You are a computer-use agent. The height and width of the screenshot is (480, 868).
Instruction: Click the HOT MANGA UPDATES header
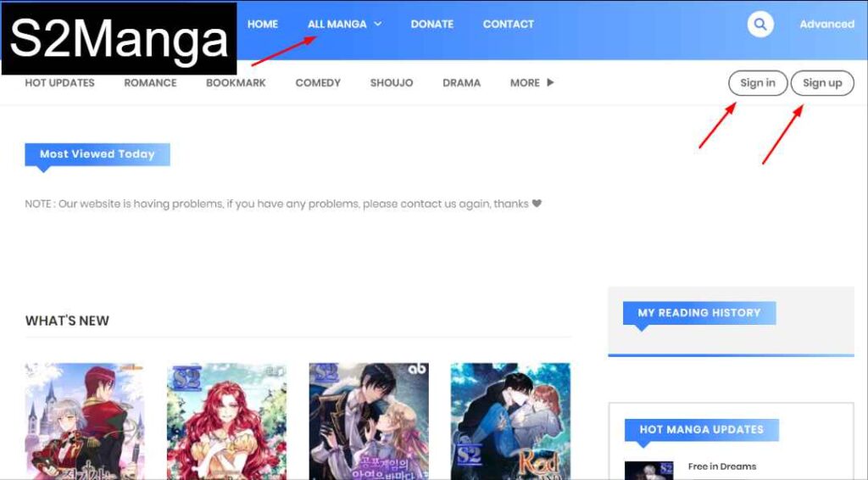[x=701, y=430]
